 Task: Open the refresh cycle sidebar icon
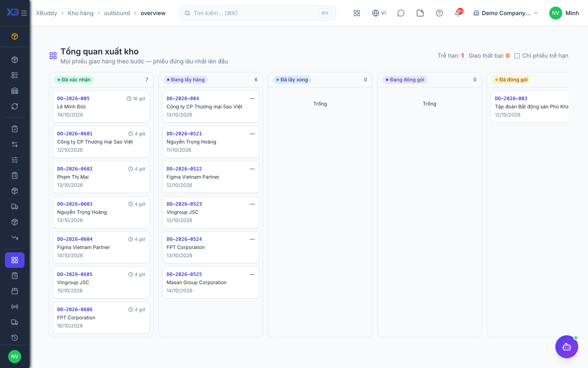14,106
